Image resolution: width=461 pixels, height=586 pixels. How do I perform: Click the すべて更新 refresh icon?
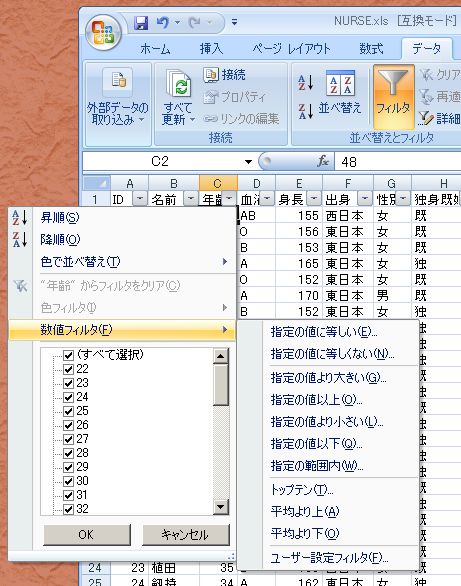pyautogui.click(x=178, y=83)
